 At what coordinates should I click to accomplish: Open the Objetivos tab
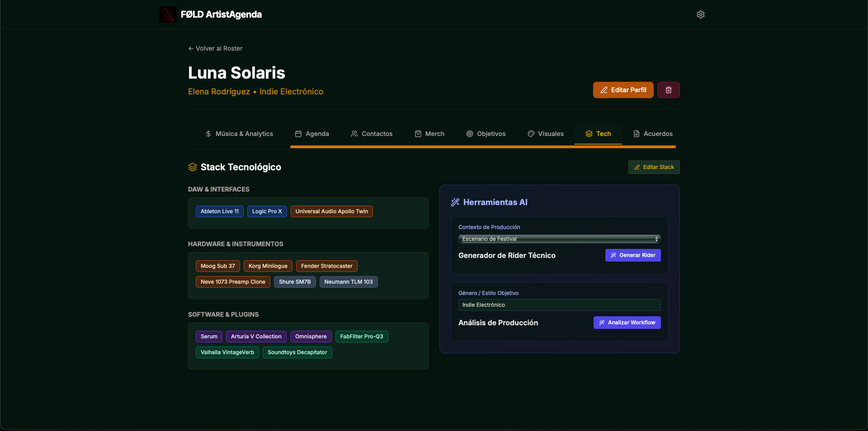(486, 134)
